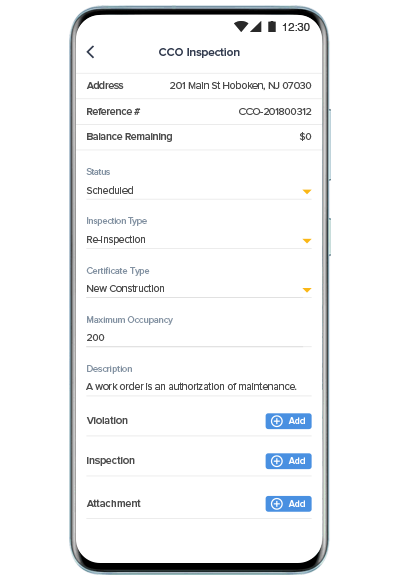Edit the Maximum Occupancy field showing 200
Image resolution: width=400 pixels, height=580 pixels.
[199, 338]
